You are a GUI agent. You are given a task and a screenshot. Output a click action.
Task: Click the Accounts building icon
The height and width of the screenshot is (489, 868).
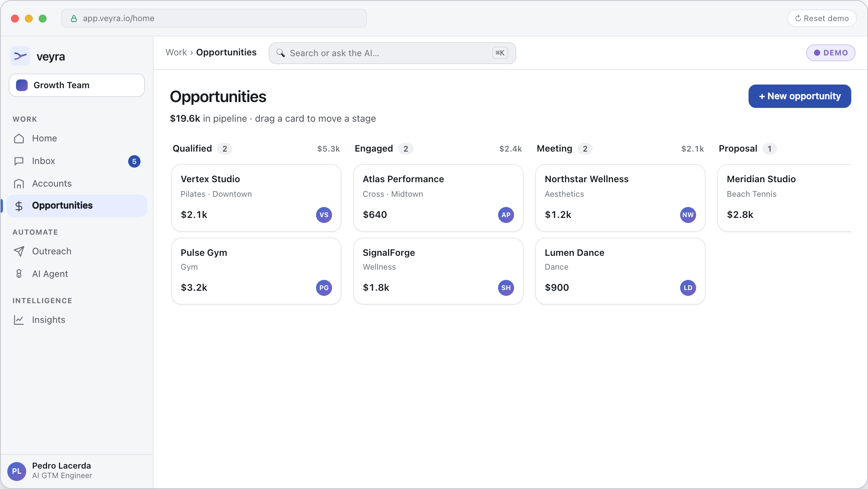(19, 184)
